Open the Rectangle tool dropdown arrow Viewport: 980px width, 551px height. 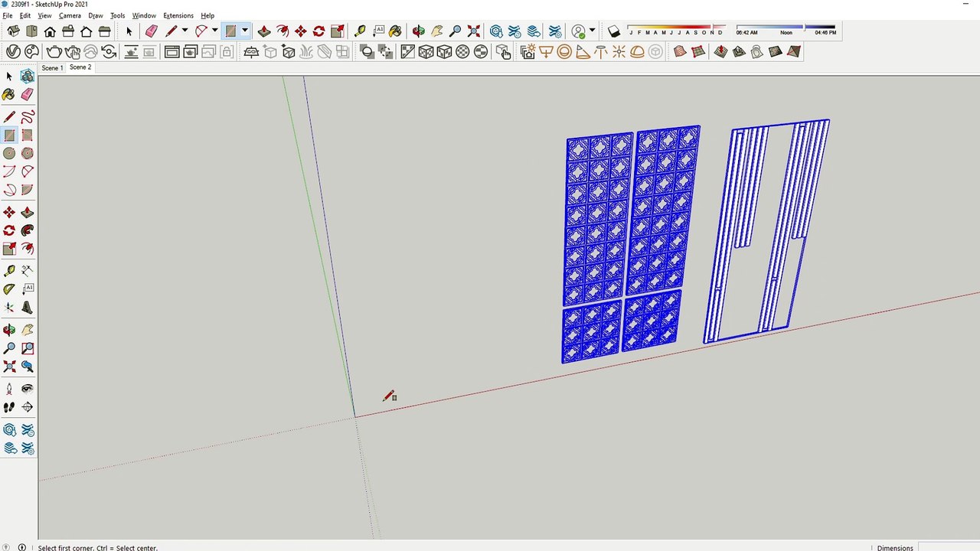[245, 31]
